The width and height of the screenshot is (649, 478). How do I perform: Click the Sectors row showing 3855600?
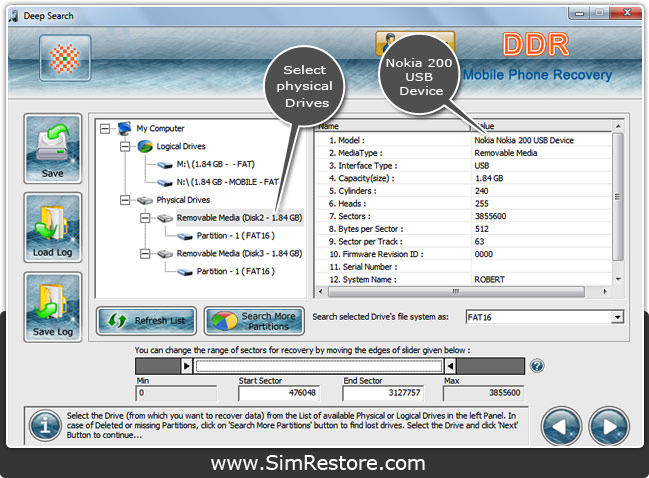tap(463, 216)
